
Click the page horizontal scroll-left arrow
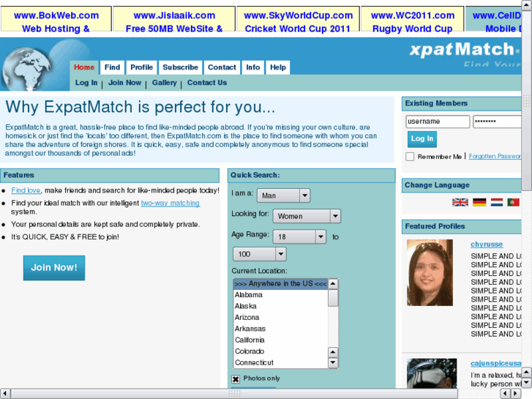point(5,394)
